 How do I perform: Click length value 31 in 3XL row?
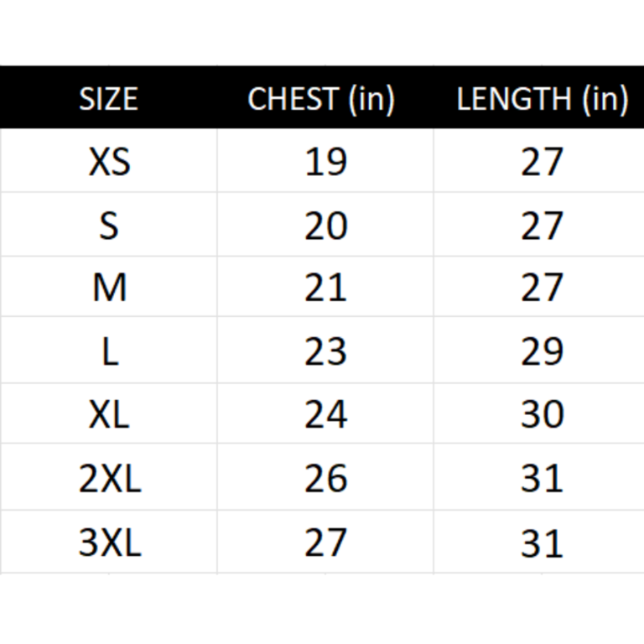pyautogui.click(x=542, y=543)
